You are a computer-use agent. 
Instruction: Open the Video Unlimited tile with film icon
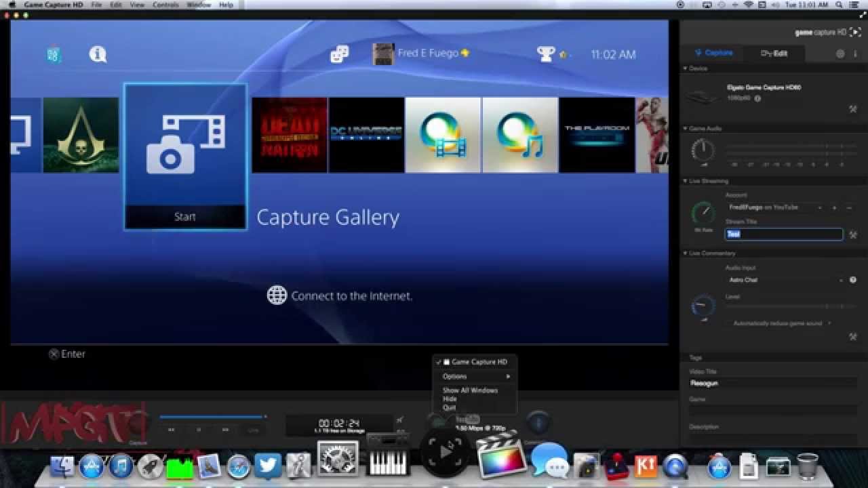443,135
